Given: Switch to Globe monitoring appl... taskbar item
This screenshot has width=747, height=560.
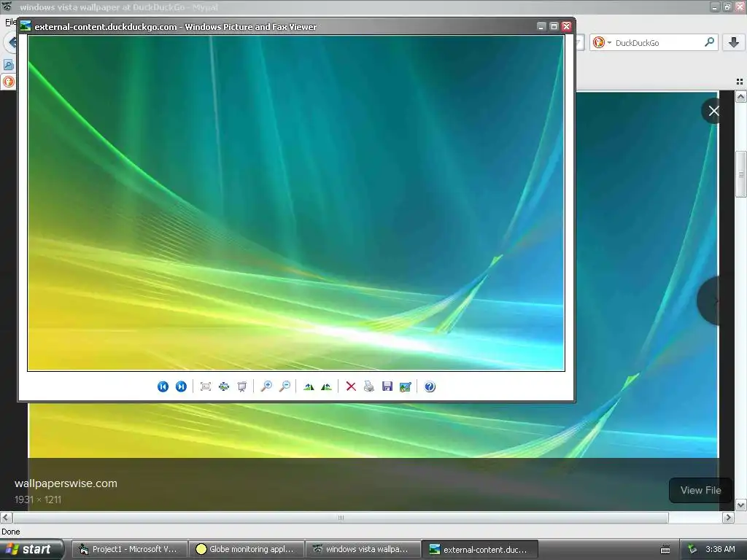Looking at the screenshot, I should [247, 550].
